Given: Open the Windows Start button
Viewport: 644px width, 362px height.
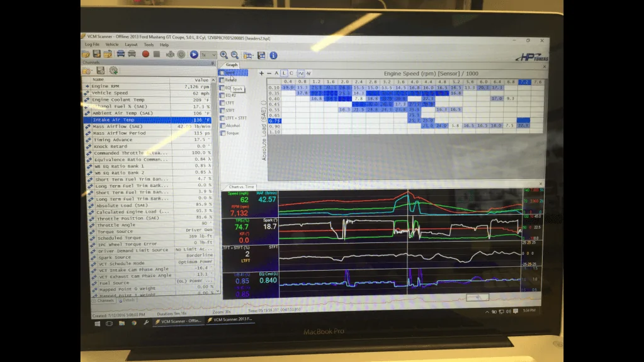Looking at the screenshot, I should pyautogui.click(x=98, y=324).
